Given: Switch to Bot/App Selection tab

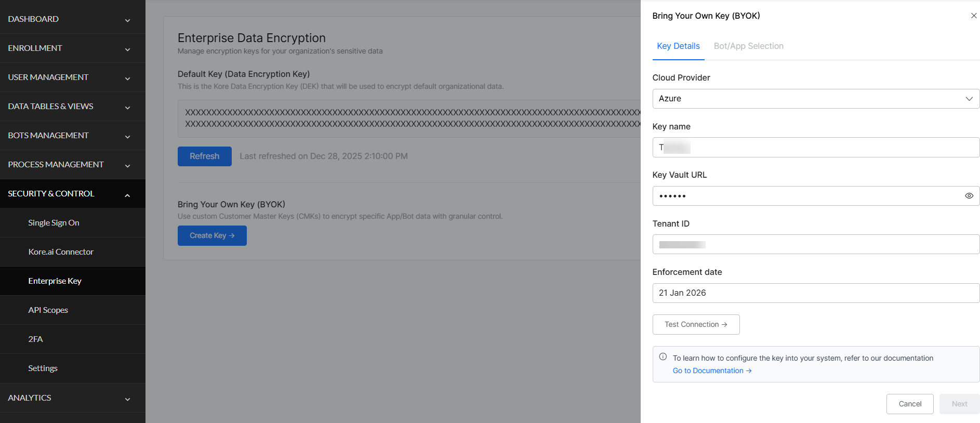Looking at the screenshot, I should click(748, 46).
